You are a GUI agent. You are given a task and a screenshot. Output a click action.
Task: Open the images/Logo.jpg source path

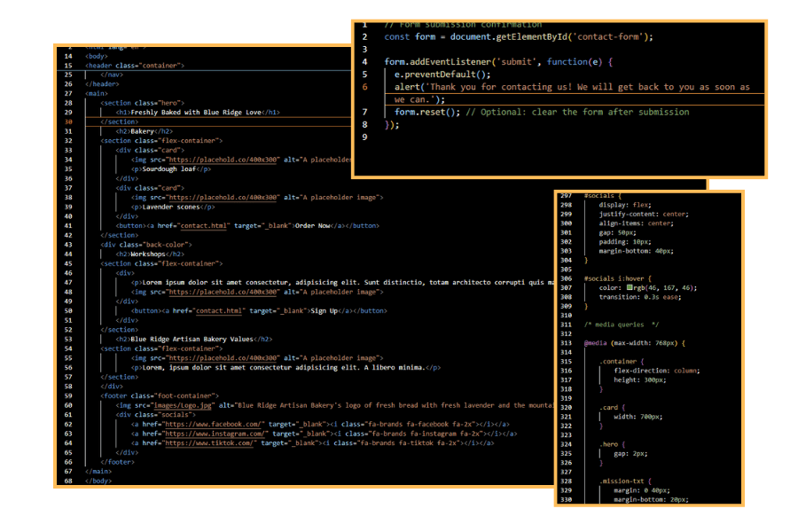pyautogui.click(x=181, y=405)
